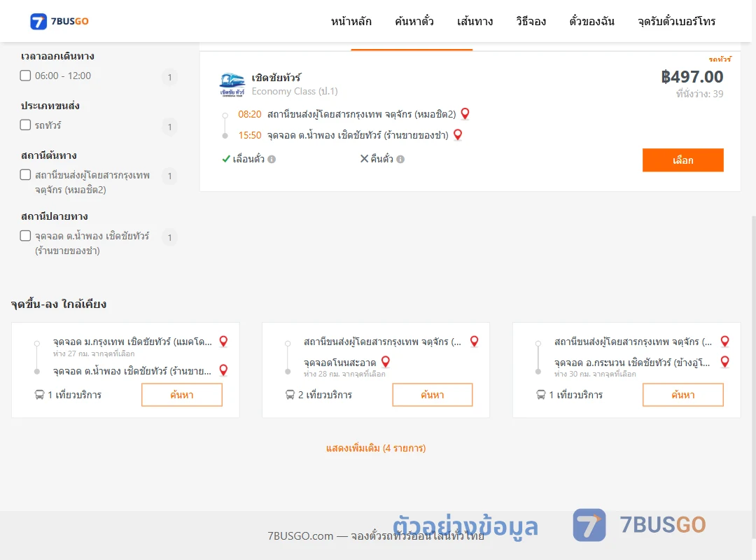This screenshot has width=756, height=560.
Task: Check สถานีขนส่งผู้โดยสารกรุงเทพ origin station filter
Action: point(26,174)
